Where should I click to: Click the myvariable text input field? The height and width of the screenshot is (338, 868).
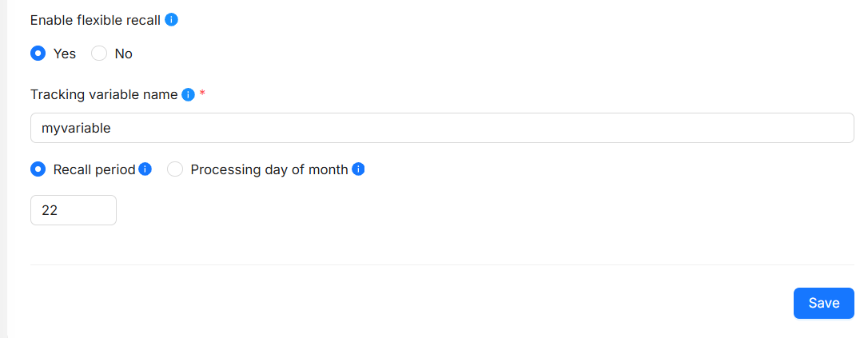(x=442, y=128)
